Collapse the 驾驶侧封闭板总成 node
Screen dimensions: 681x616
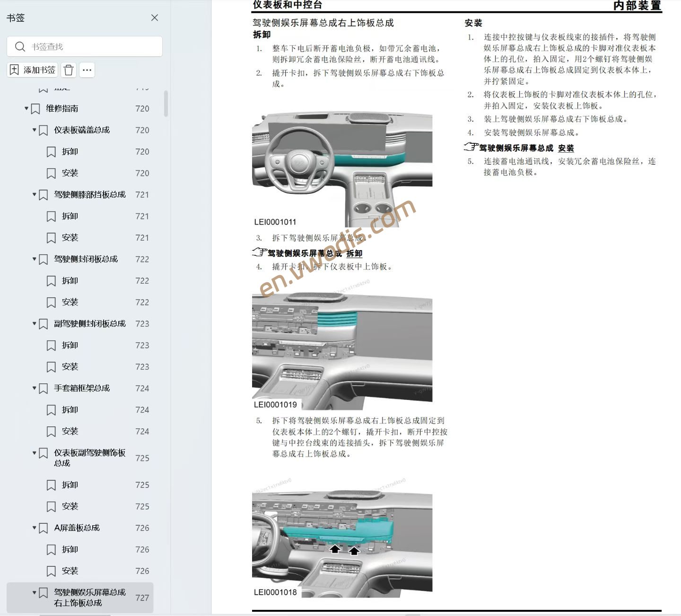(34, 259)
